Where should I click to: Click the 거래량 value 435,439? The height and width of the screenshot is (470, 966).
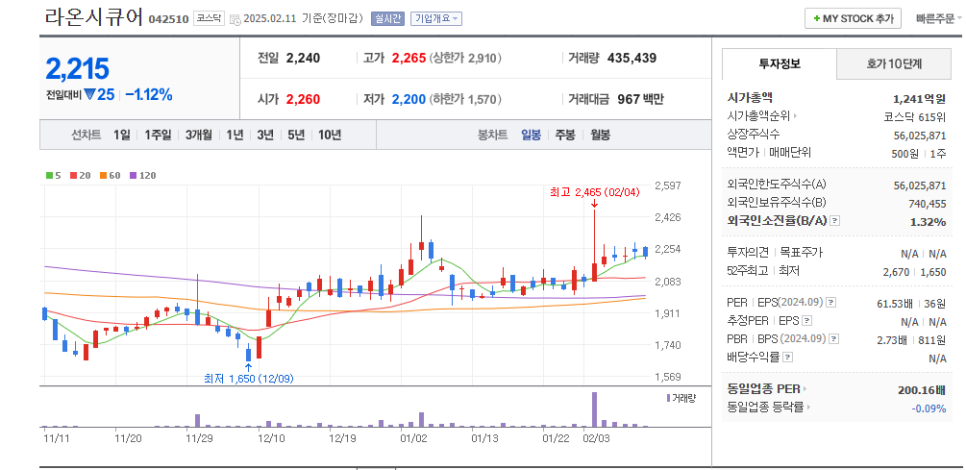coord(631,59)
